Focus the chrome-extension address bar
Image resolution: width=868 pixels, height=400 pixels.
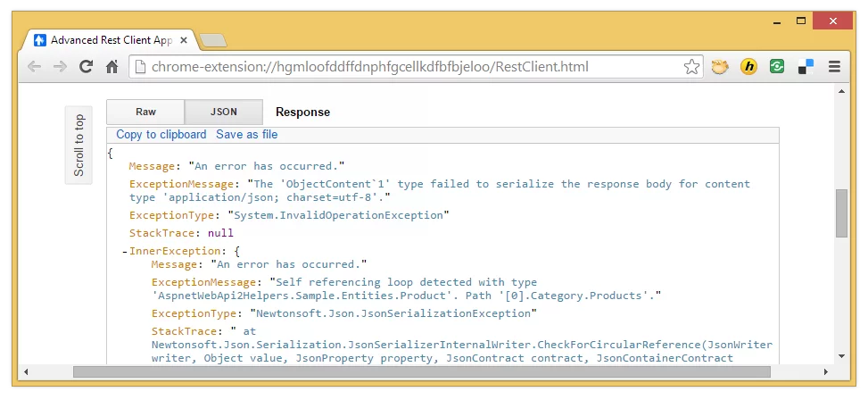pyautogui.click(x=415, y=67)
